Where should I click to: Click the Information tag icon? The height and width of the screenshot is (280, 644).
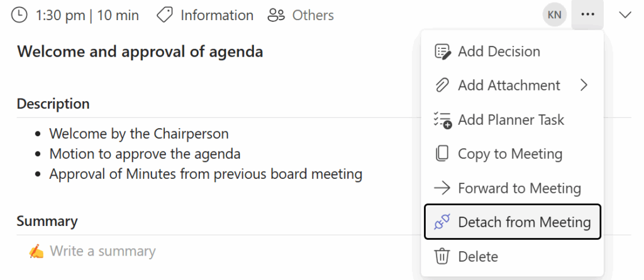(x=165, y=15)
